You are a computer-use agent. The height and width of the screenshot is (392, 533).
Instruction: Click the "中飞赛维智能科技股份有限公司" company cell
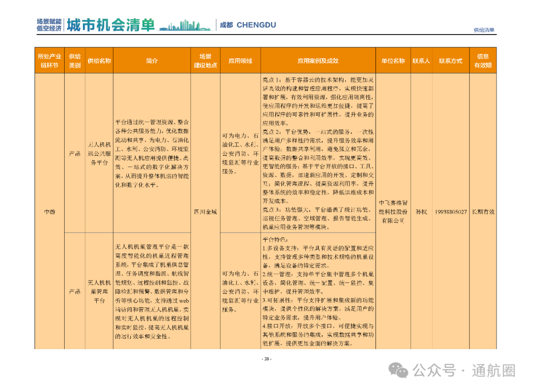[x=393, y=212]
